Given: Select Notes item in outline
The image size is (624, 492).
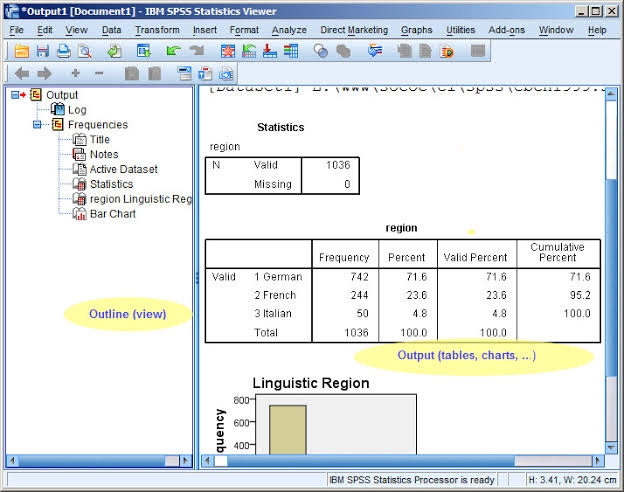Looking at the screenshot, I should (x=104, y=154).
